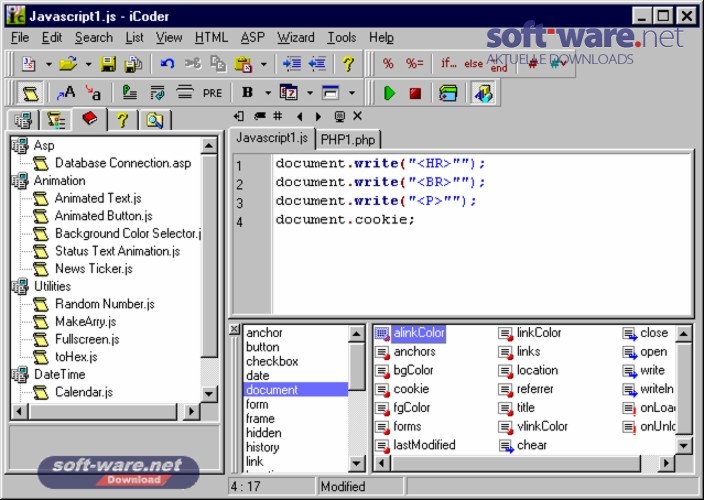Select News Ticker.js snippet
The image size is (704, 500).
tap(94, 268)
